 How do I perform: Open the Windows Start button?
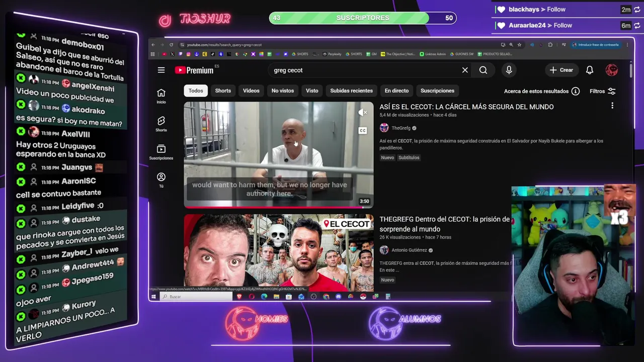click(153, 297)
